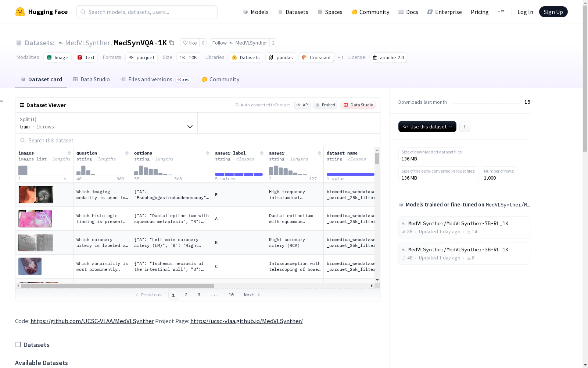Go to page 2 of the dataset
This screenshot has height=368, width=588.
[186, 295]
